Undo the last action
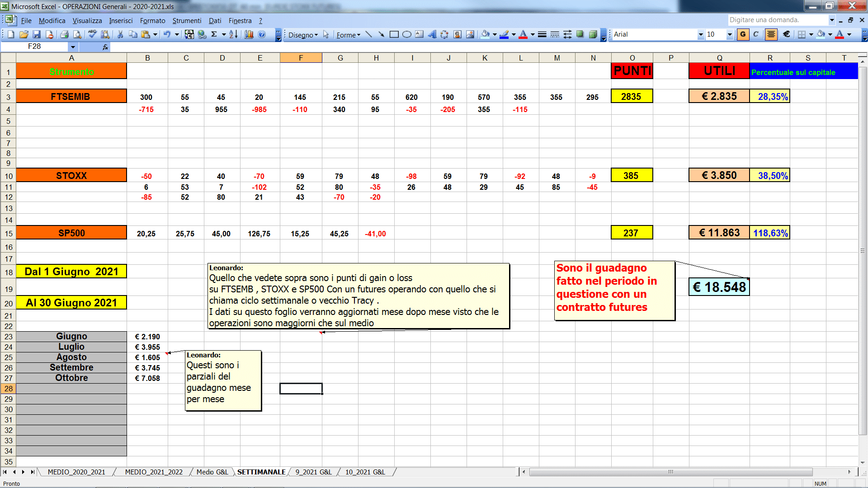 point(167,34)
